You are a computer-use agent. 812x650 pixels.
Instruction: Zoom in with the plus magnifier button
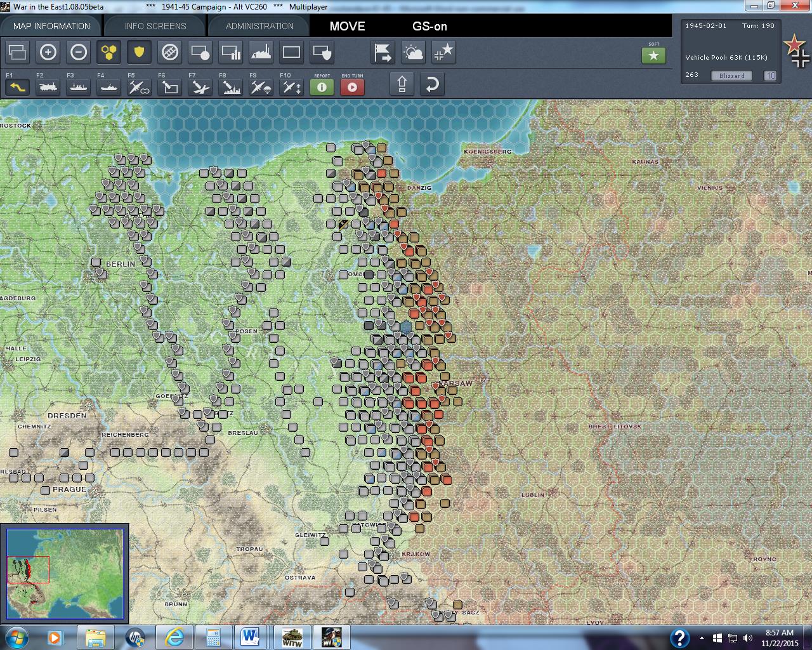click(48, 52)
